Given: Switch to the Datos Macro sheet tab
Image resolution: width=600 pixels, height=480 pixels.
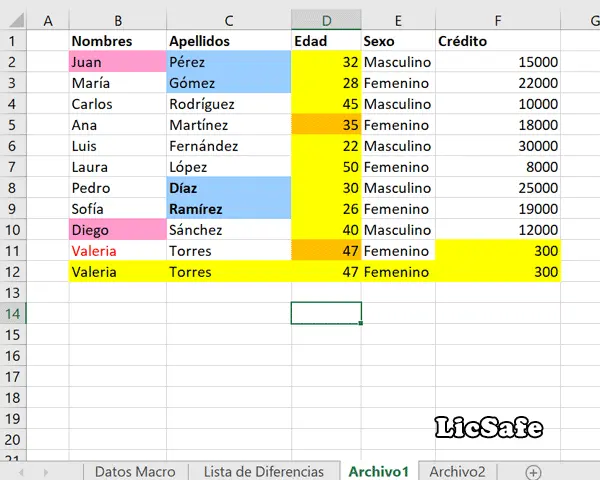Looking at the screenshot, I should pyautogui.click(x=135, y=472).
